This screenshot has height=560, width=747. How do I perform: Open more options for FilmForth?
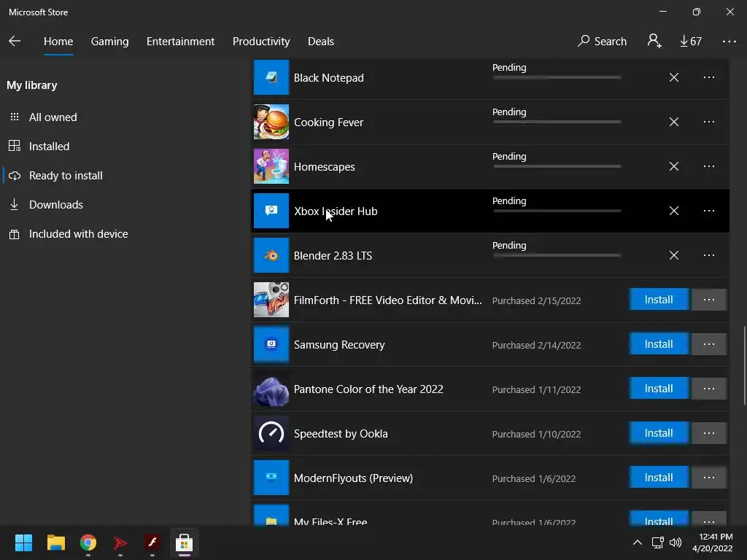(709, 300)
